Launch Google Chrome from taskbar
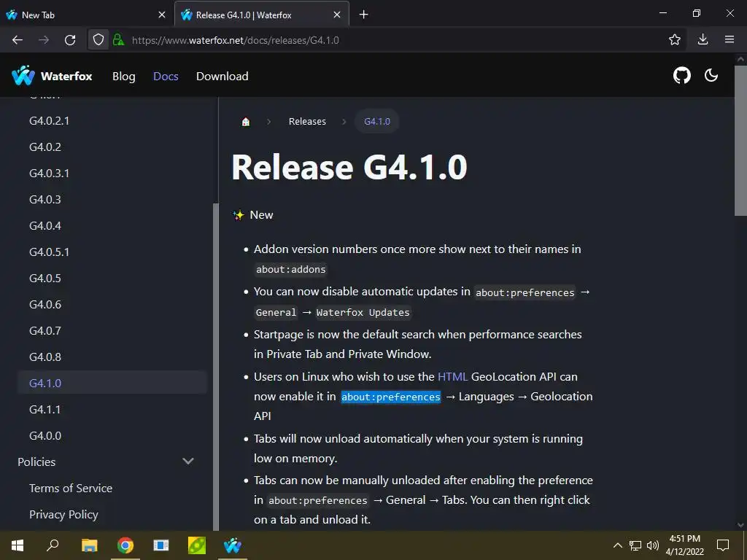This screenshot has height=560, width=747. pyautogui.click(x=125, y=545)
